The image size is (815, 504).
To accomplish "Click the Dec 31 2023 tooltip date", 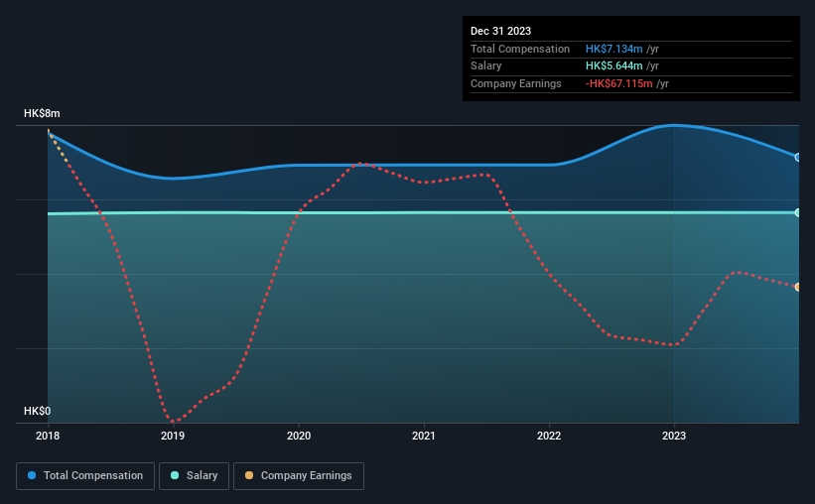I will [500, 31].
